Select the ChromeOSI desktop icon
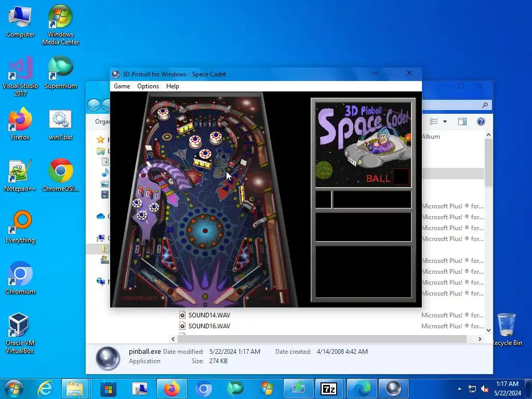The image size is (532, 399). coord(60,176)
